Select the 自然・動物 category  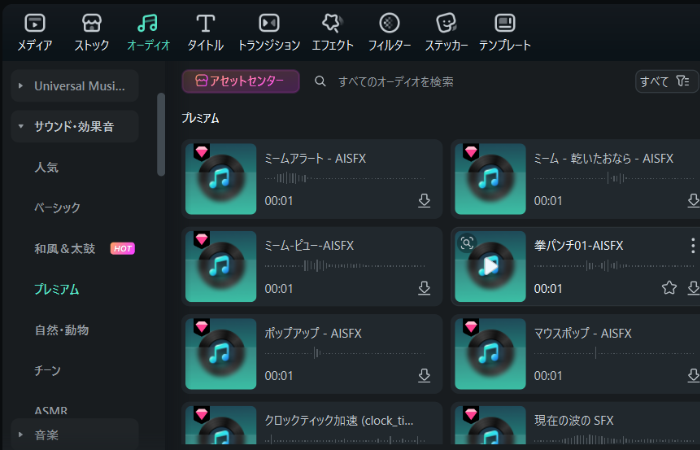click(62, 330)
